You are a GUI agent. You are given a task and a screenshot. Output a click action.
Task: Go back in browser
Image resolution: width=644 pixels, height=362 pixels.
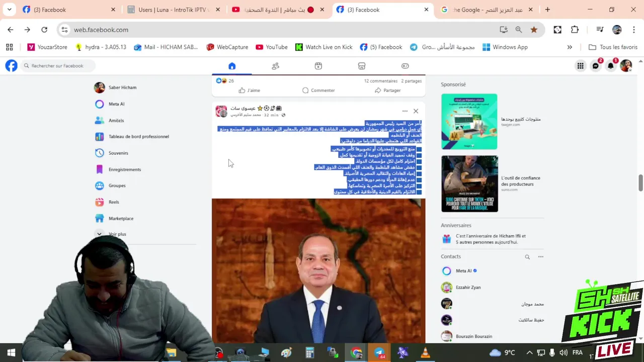coord(11,30)
